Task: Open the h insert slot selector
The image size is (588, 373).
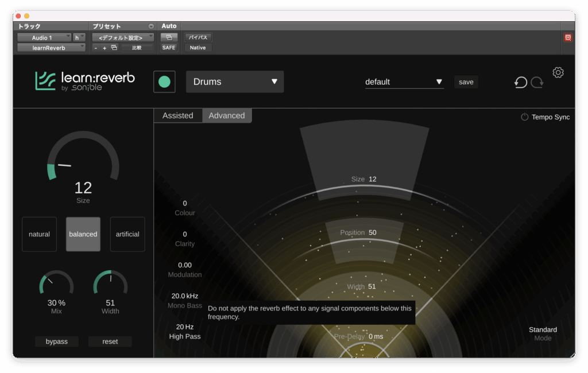Action: (x=79, y=37)
